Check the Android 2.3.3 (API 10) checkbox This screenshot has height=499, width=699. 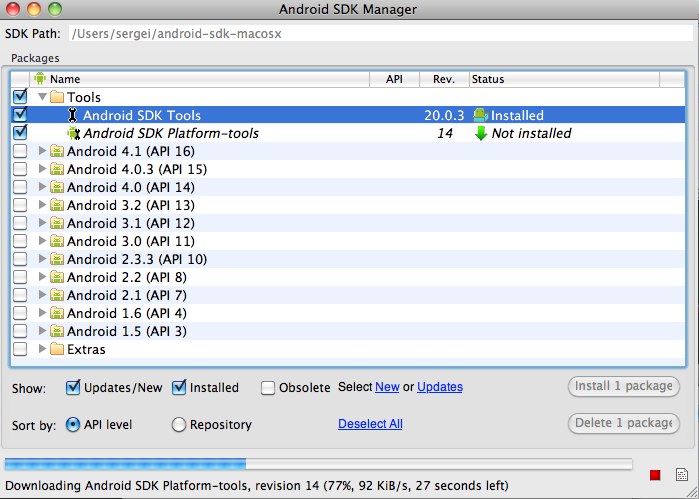point(20,259)
